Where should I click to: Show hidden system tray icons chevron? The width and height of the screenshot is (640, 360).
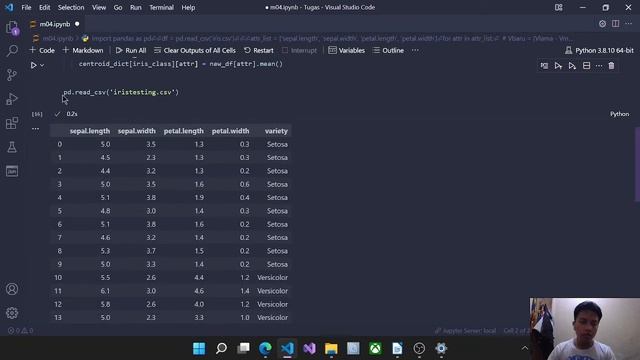(524, 348)
